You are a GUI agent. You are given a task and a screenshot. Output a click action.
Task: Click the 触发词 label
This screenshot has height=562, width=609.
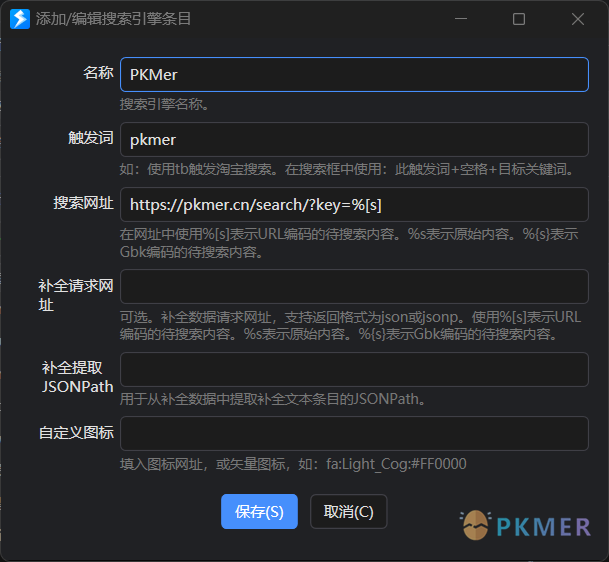(x=91, y=137)
